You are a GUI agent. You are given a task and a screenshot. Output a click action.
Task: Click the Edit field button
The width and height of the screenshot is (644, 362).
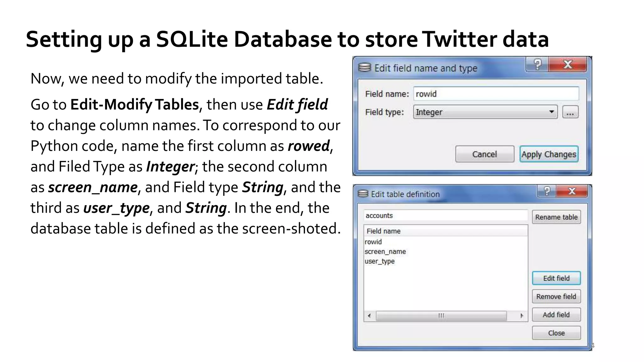pyautogui.click(x=556, y=278)
